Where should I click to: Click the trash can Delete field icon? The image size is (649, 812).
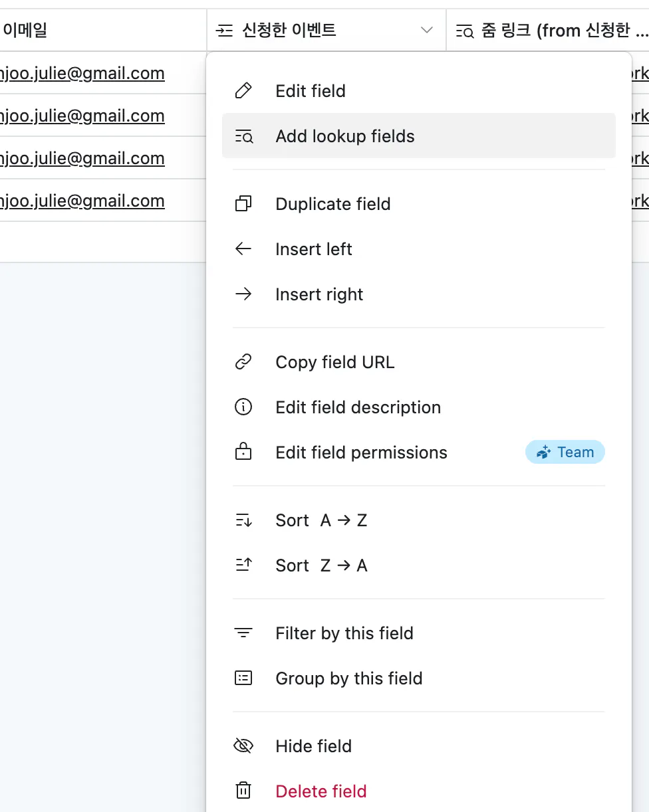(x=244, y=791)
